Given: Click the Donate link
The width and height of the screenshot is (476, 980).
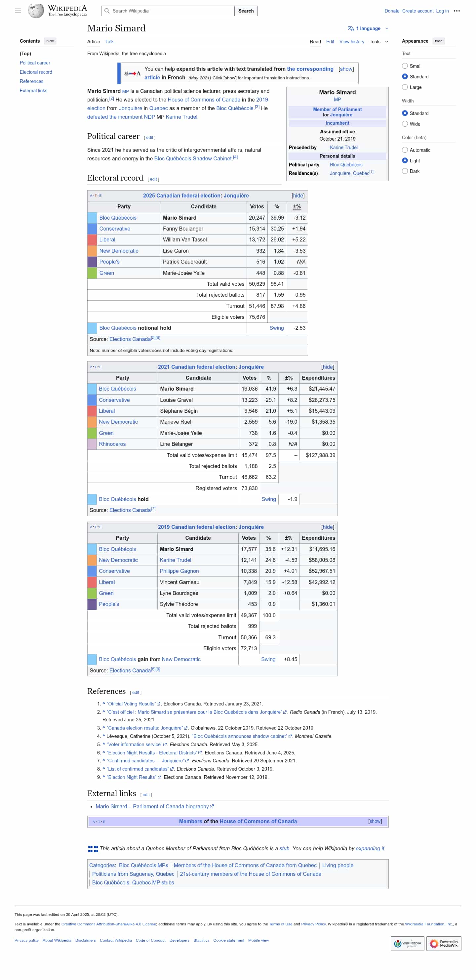Looking at the screenshot, I should (x=392, y=11).
